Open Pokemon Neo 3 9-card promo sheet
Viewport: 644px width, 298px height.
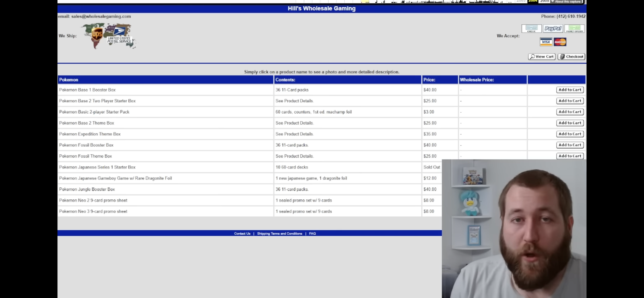(93, 211)
